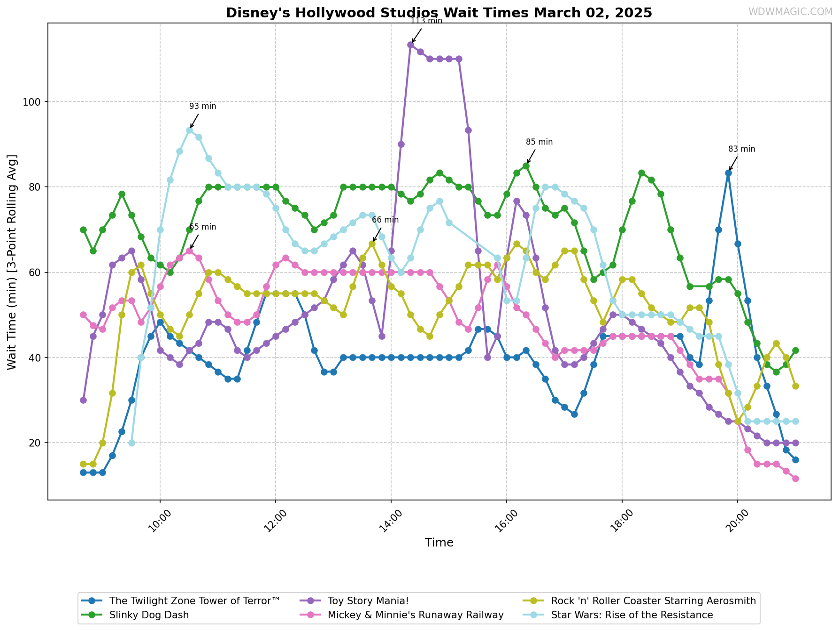Click the Time x-axis title
Image resolution: width=840 pixels, height=631 pixels.
(x=439, y=543)
